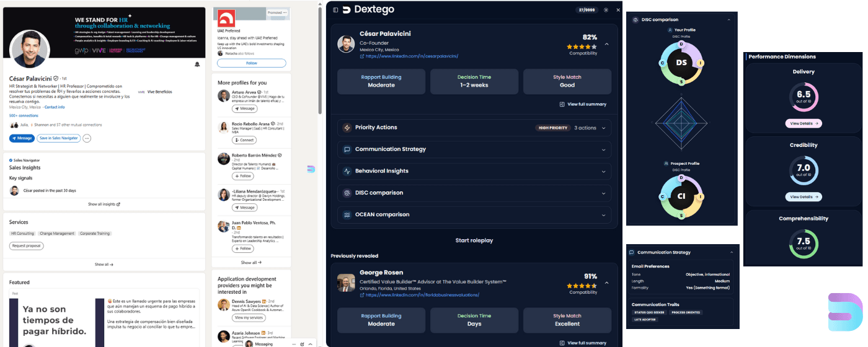This screenshot has height=347, width=868.
Task: Open Contact info link
Action: tap(55, 107)
